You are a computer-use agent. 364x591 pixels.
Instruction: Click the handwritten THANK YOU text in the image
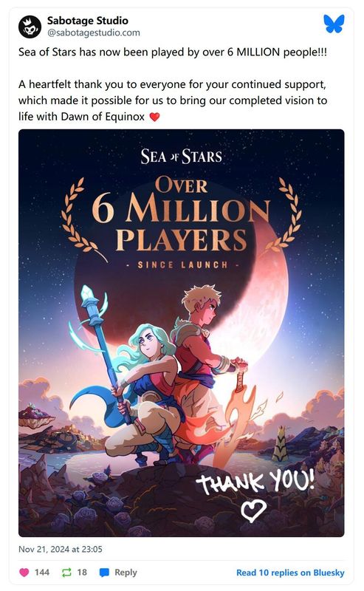coord(256,482)
